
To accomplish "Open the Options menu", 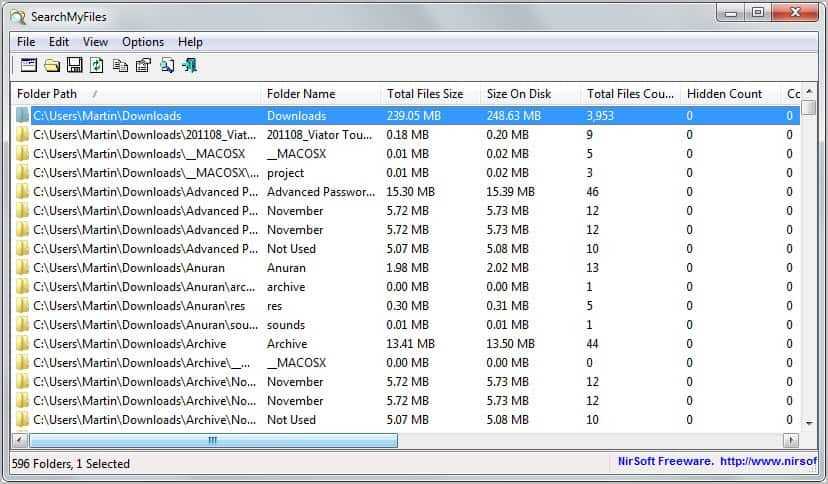I will click(143, 42).
